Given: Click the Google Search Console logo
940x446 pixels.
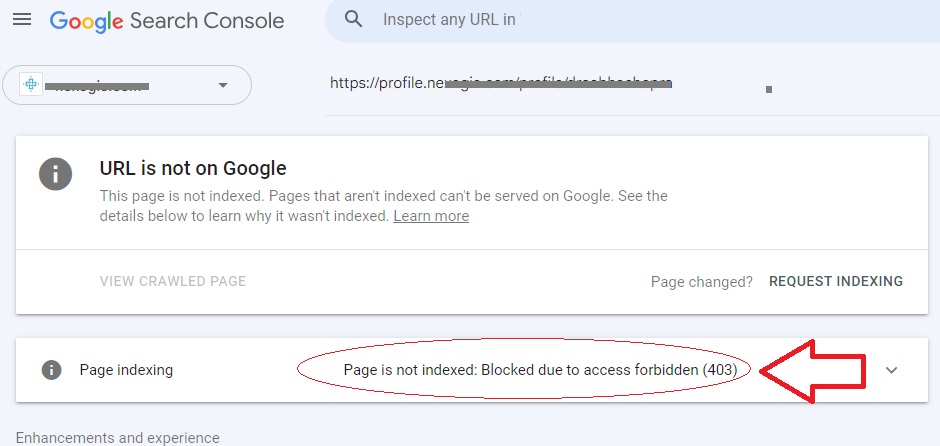Looking at the screenshot, I should coord(167,21).
